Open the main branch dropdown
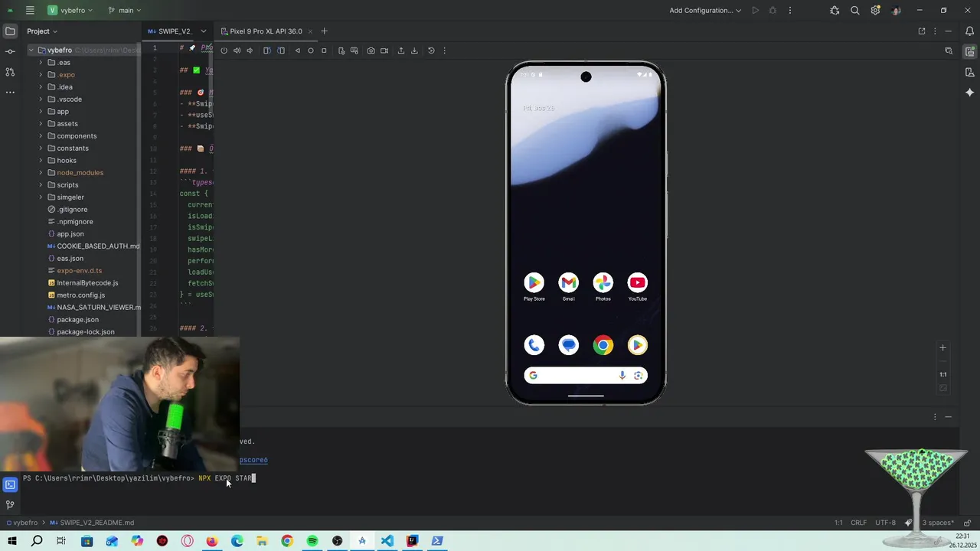 coord(124,11)
